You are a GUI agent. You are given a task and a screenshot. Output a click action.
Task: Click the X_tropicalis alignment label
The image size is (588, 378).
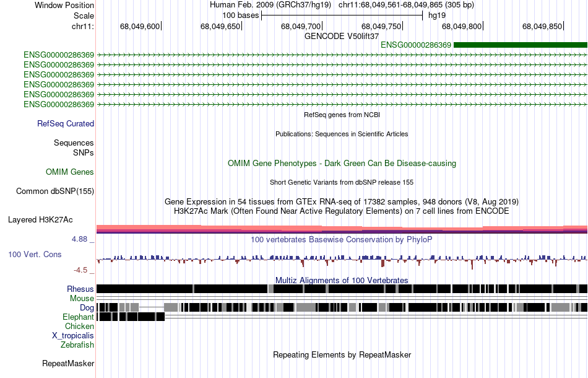(x=73, y=336)
